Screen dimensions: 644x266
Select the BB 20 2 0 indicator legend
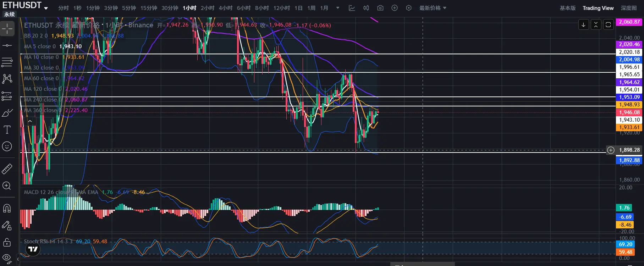tap(36, 35)
